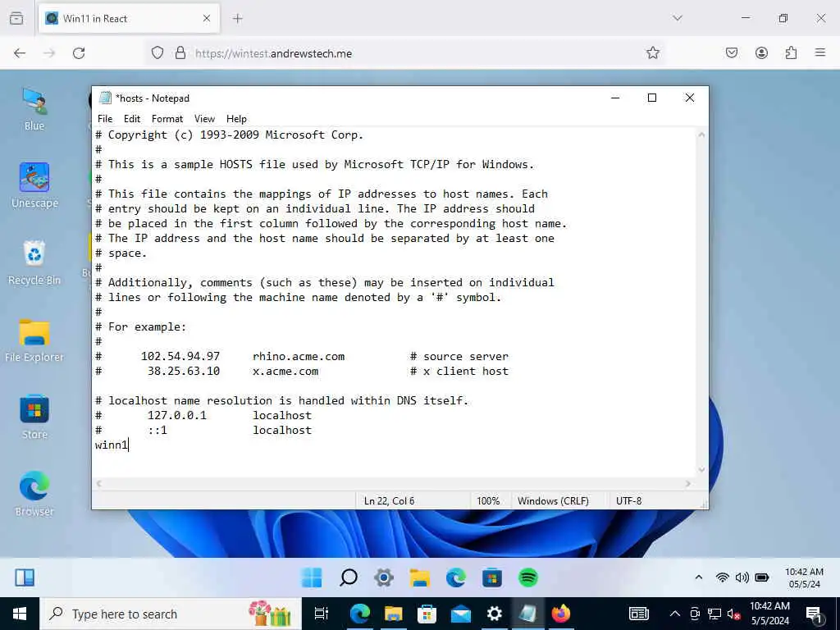
Task: Open Spotify on the inner taskbar
Action: 528,577
